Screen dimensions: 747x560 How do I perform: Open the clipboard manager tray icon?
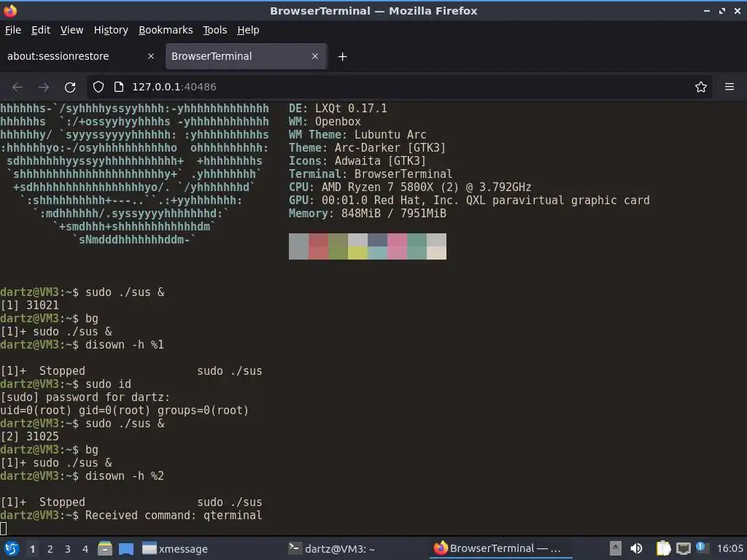click(x=663, y=548)
